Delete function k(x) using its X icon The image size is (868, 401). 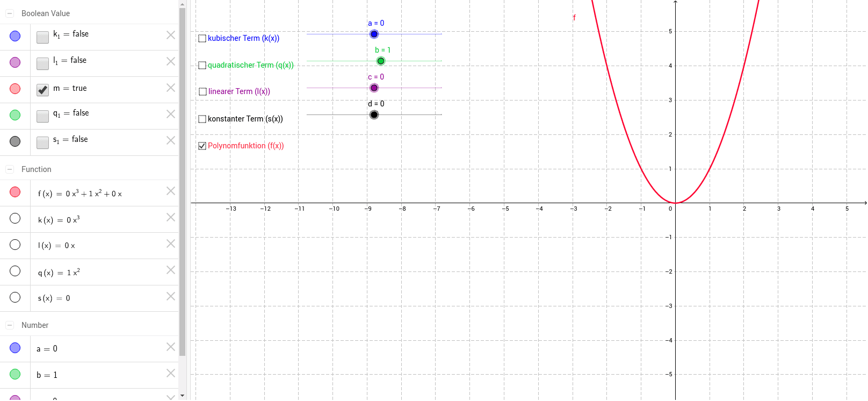[x=171, y=217]
